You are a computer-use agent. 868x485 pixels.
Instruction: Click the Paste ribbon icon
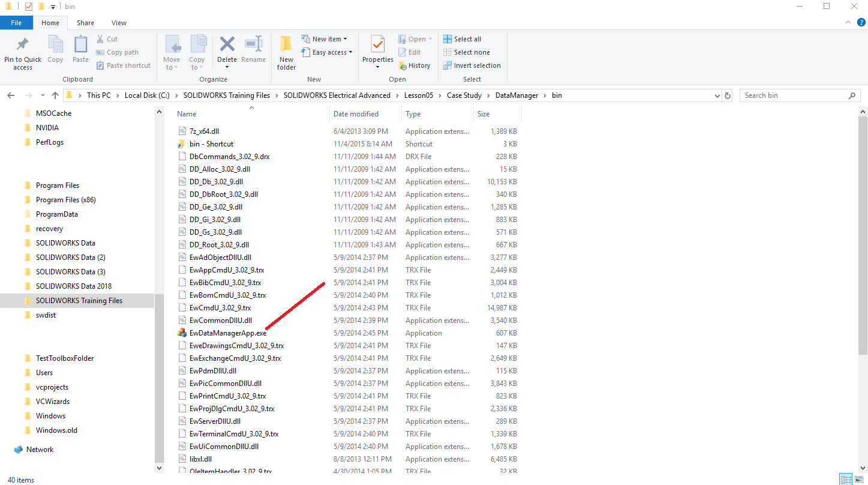[x=80, y=44]
